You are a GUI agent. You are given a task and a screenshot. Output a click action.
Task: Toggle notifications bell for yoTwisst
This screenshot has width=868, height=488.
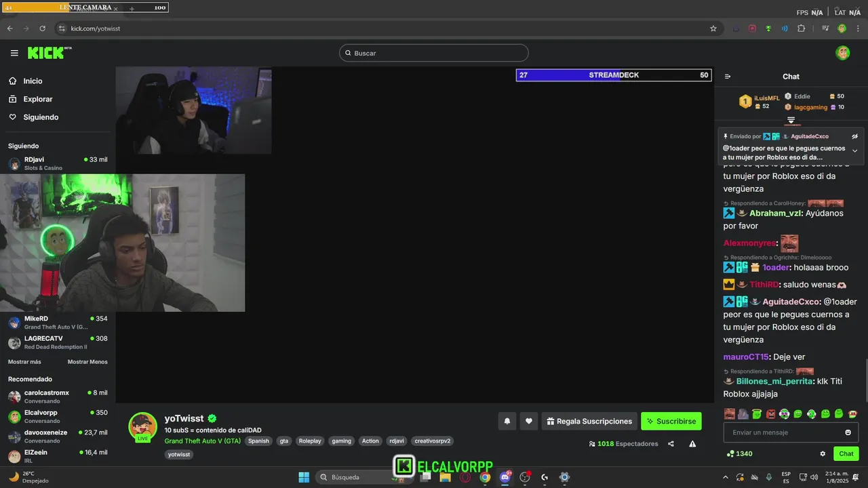[507, 421]
